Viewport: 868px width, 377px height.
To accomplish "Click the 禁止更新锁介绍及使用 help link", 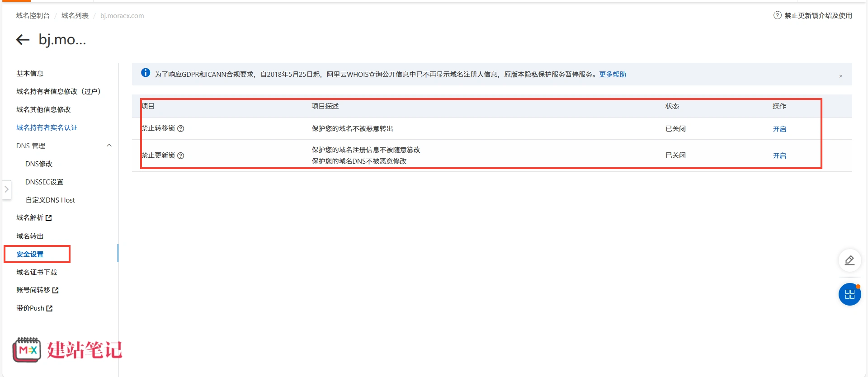I will [818, 15].
